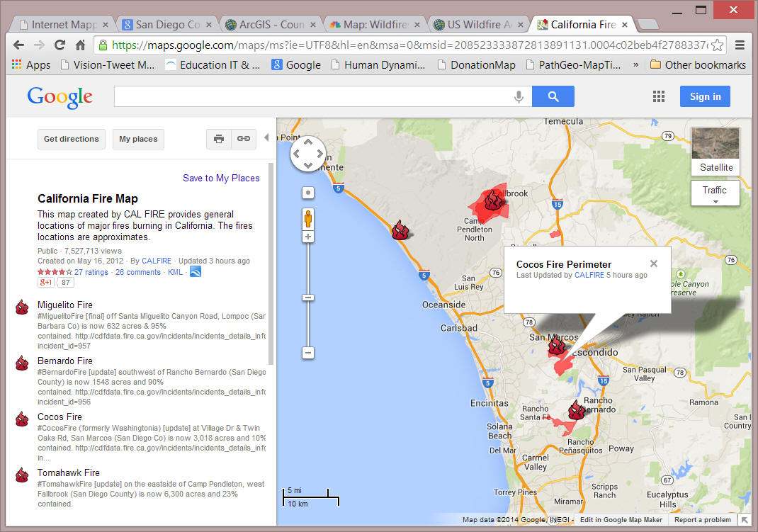Select the Bernardo Fire marker on map
This screenshot has height=532, width=758.
[x=576, y=409]
